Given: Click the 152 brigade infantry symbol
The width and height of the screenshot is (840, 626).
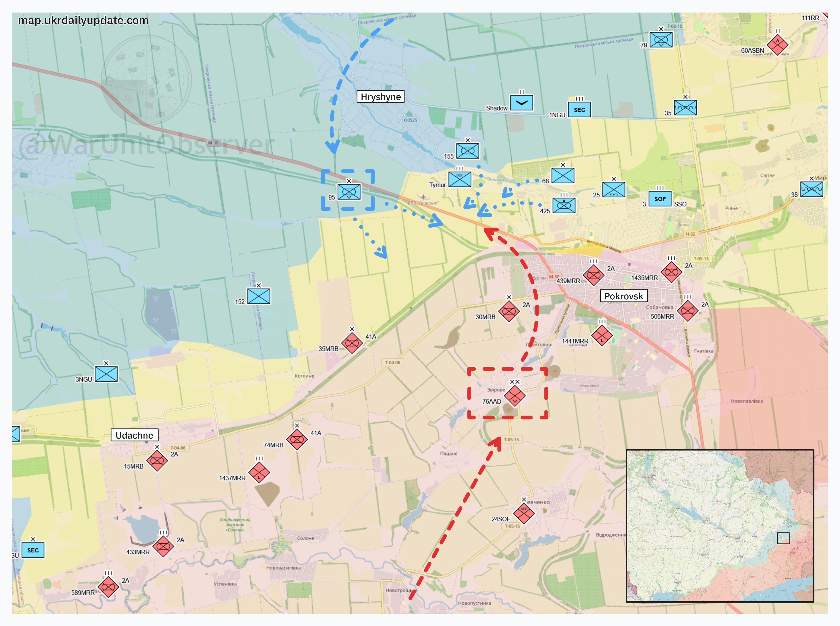Looking at the screenshot, I should [x=259, y=296].
